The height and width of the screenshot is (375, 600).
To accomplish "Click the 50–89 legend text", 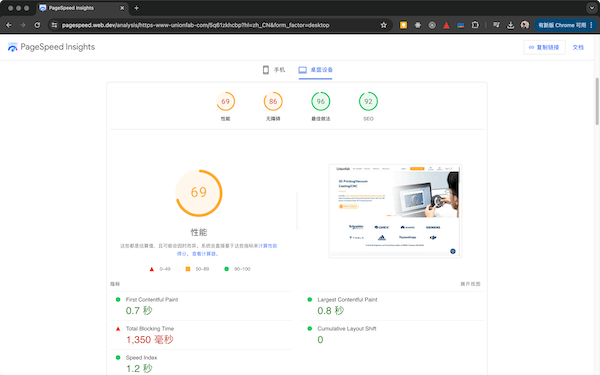I will coord(202,269).
